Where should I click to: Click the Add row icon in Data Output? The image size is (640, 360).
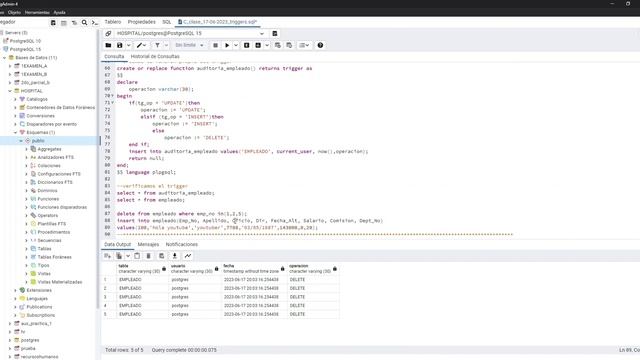click(x=107, y=256)
